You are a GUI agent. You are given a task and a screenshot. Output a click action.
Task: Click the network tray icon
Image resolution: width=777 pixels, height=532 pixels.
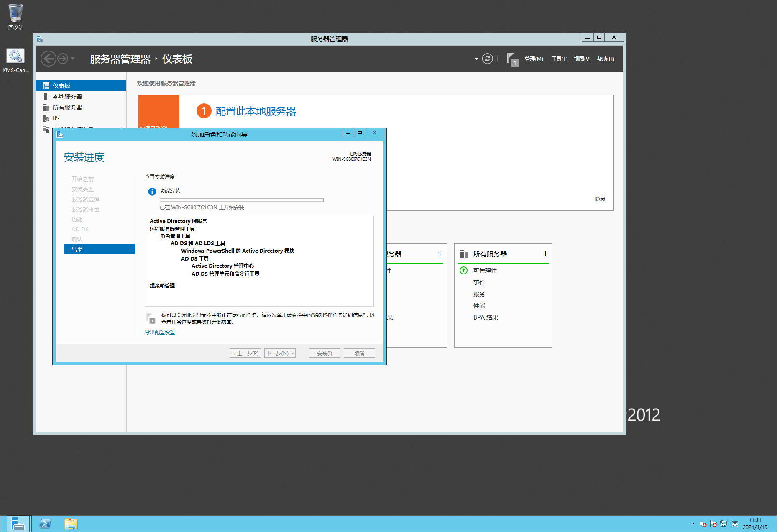(723, 524)
